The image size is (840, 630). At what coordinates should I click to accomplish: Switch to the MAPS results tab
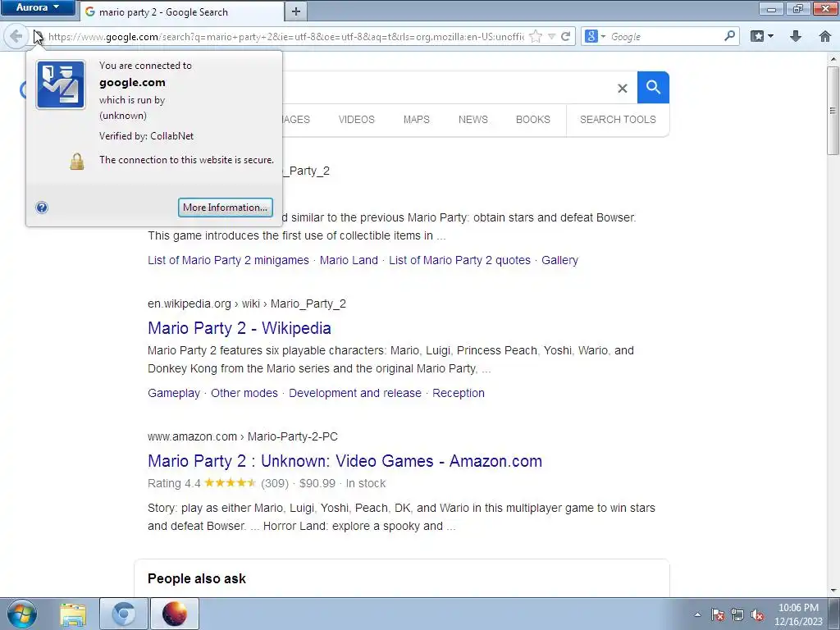pyautogui.click(x=416, y=120)
